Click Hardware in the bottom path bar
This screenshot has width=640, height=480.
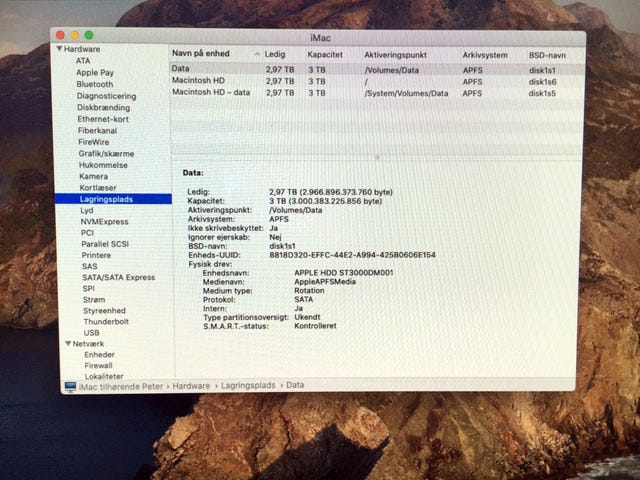(191, 386)
